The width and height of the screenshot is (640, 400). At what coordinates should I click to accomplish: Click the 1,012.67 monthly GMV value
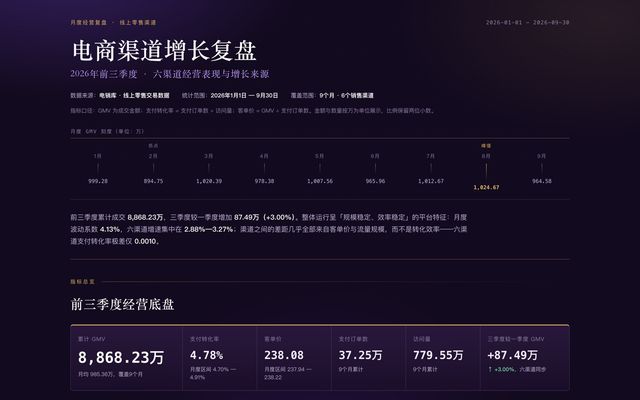coord(431,181)
